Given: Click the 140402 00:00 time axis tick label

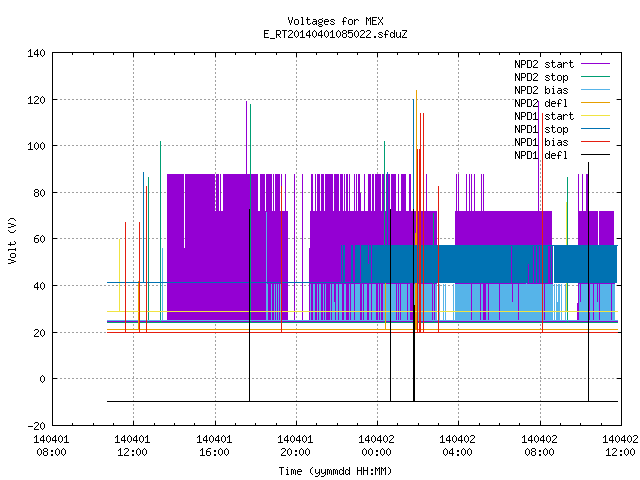Looking at the screenshot, I should (x=376, y=446).
